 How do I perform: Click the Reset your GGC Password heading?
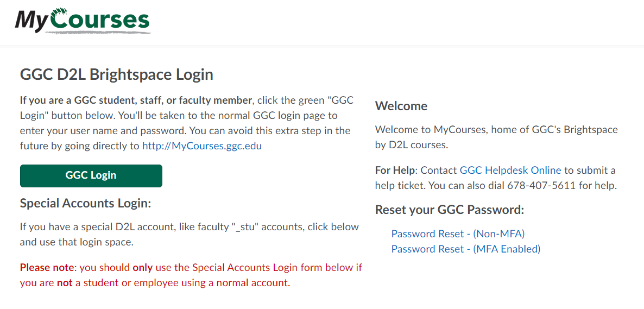(450, 210)
